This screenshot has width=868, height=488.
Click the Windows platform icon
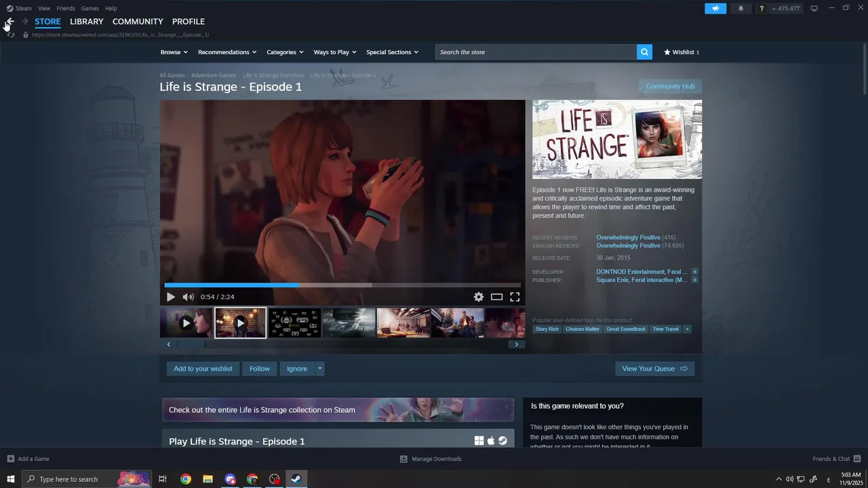coord(479,441)
